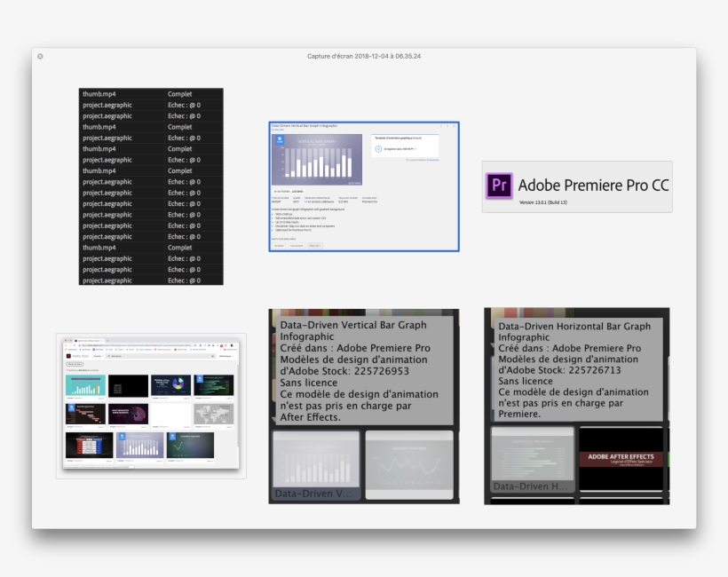The image size is (728, 577).
Task: Close the Quick Look preview window
Action: [40, 57]
